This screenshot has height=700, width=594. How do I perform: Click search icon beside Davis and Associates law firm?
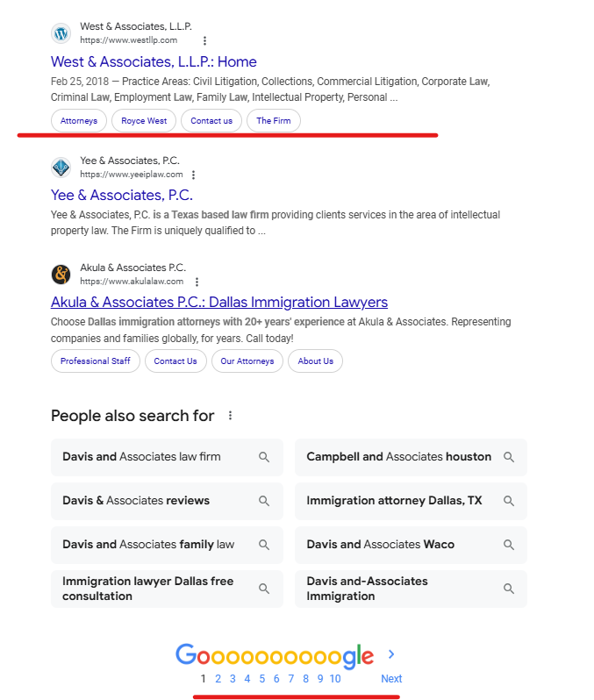click(264, 457)
